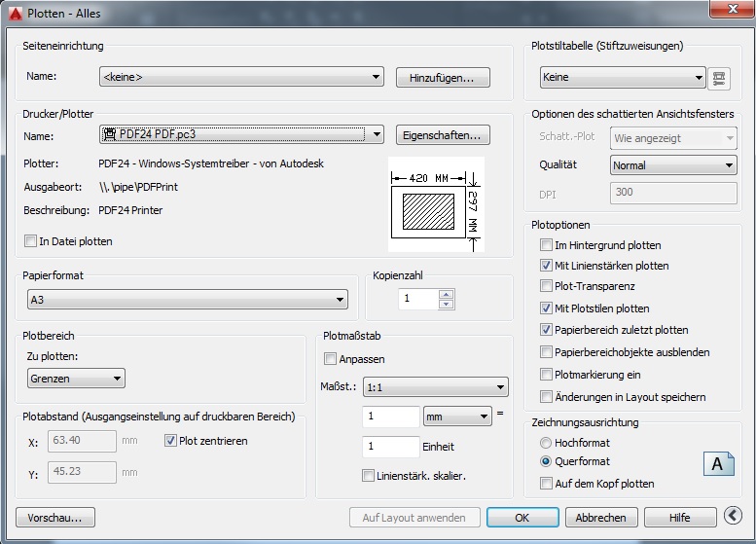Enable In Datei plotten checkbox
Viewport: 756px width, 544px height.
pyautogui.click(x=30, y=241)
